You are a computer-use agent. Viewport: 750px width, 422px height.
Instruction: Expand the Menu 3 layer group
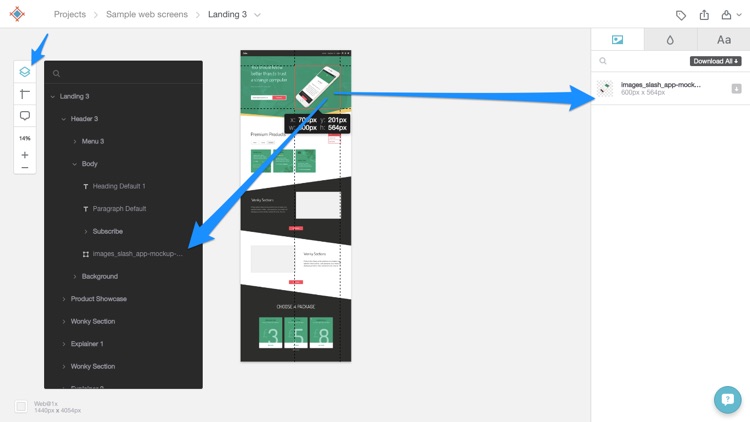75,142
